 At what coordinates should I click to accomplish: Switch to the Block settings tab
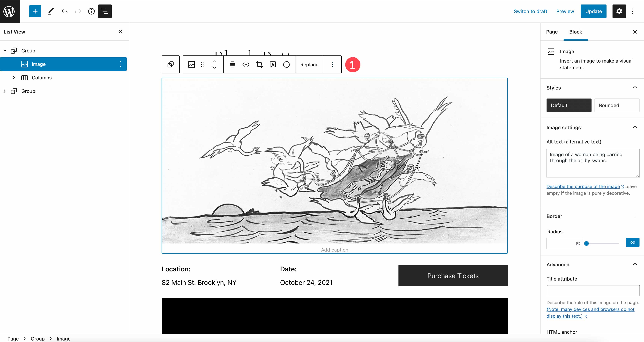575,32
